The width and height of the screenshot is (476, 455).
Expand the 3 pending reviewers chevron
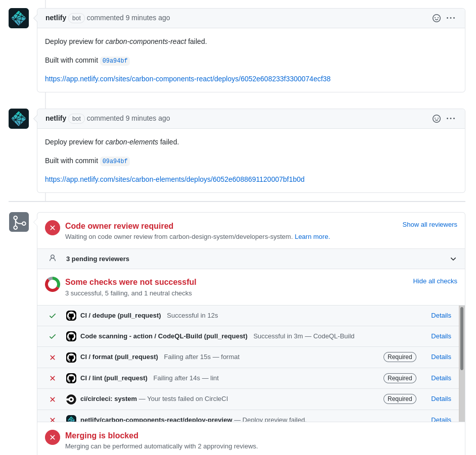point(453,259)
